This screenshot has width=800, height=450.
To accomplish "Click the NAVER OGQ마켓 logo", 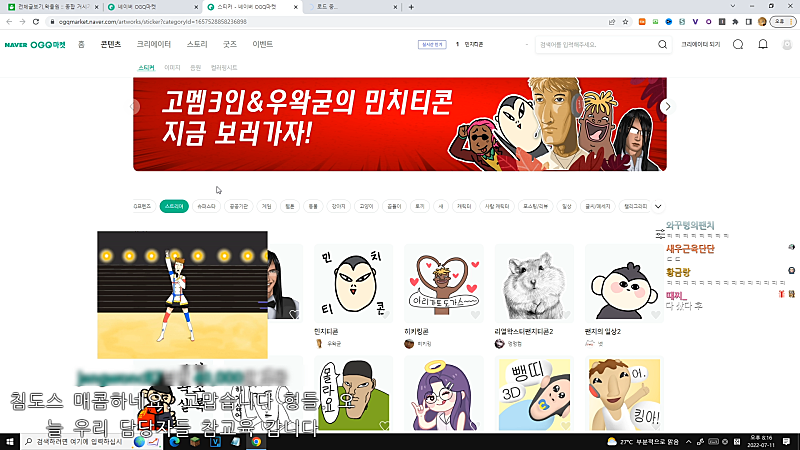I will (35, 45).
